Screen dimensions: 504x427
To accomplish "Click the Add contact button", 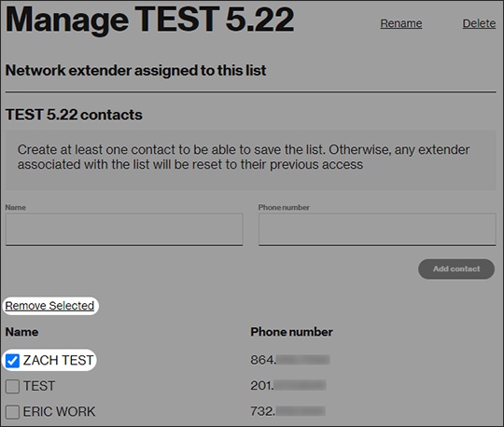I will click(x=456, y=269).
